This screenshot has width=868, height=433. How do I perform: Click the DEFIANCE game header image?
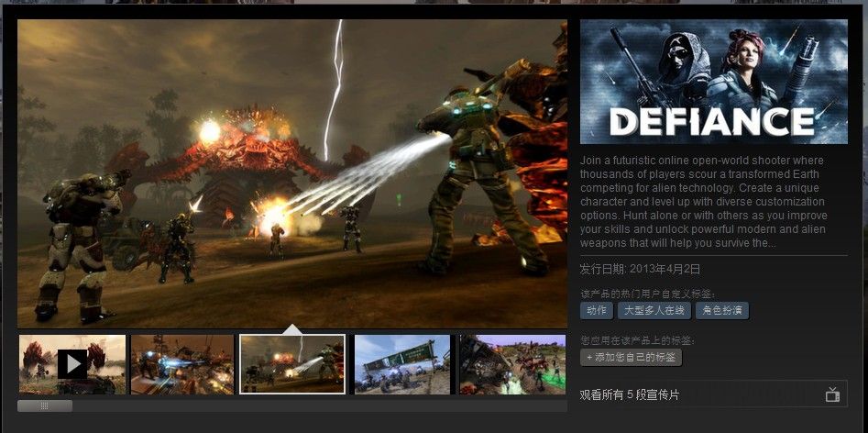pyautogui.click(x=713, y=82)
